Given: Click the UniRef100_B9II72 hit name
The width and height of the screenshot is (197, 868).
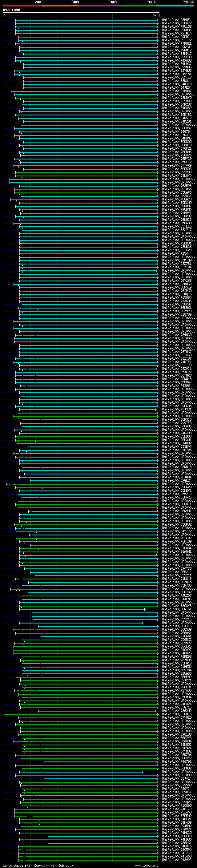Looking at the screenshot, I should click(x=176, y=40).
